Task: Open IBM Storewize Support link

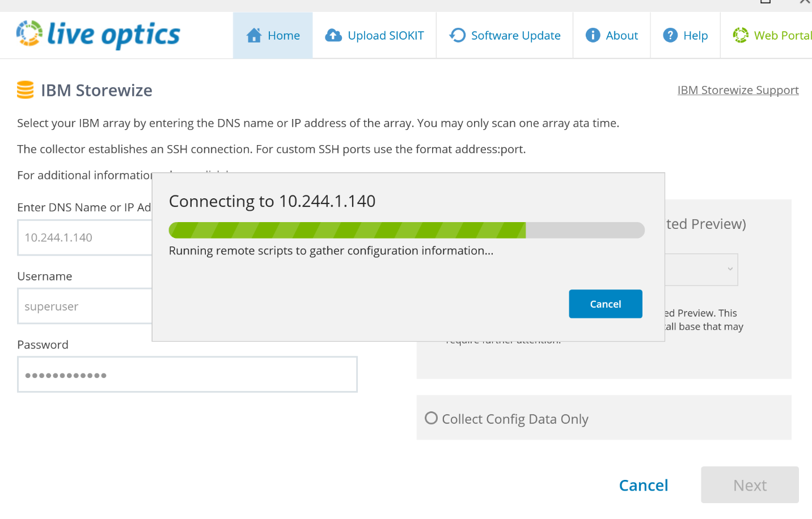Action: pos(738,90)
